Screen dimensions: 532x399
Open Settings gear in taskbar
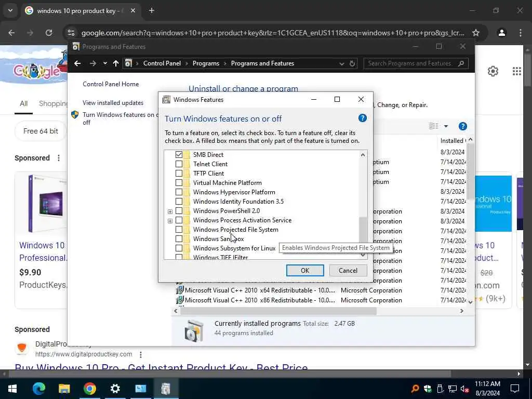115,389
